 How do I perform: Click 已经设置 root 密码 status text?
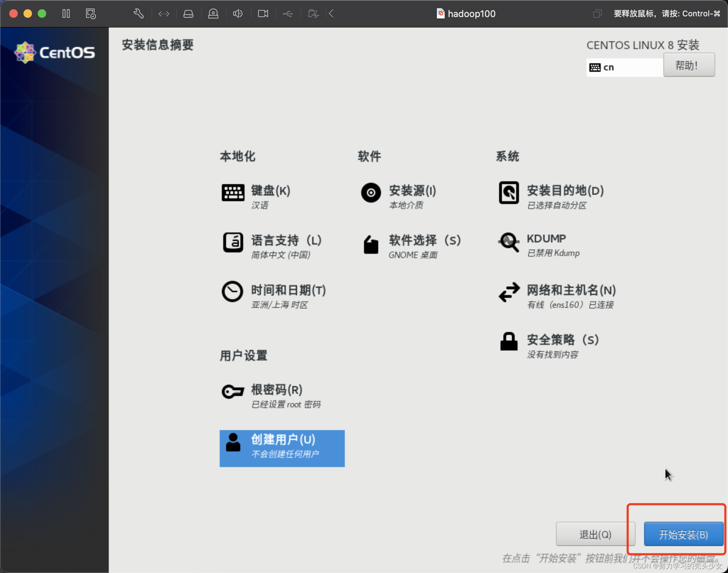(286, 404)
